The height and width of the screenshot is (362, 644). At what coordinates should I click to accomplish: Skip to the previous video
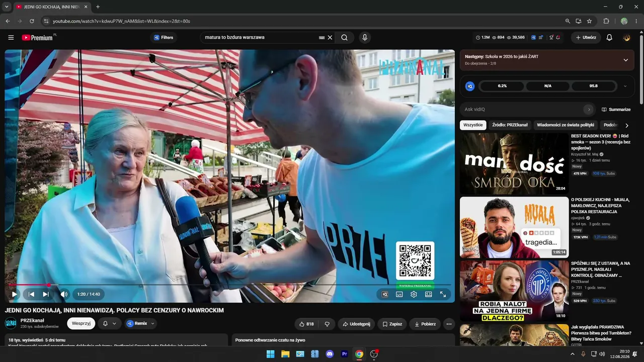(x=31, y=294)
